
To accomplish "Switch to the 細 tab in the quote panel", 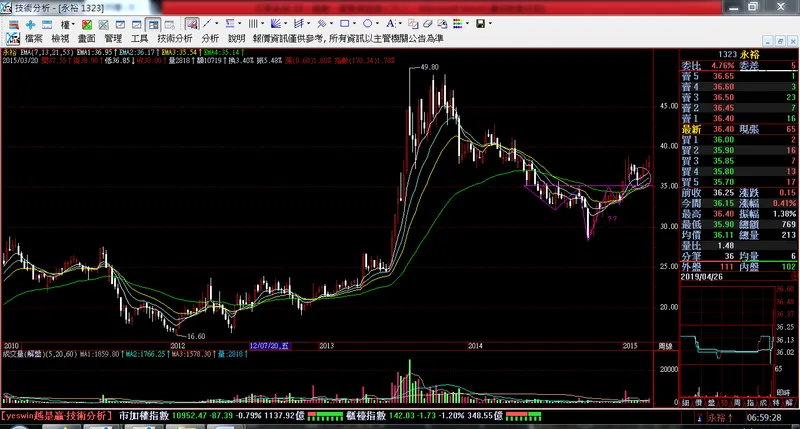I will (685, 403).
